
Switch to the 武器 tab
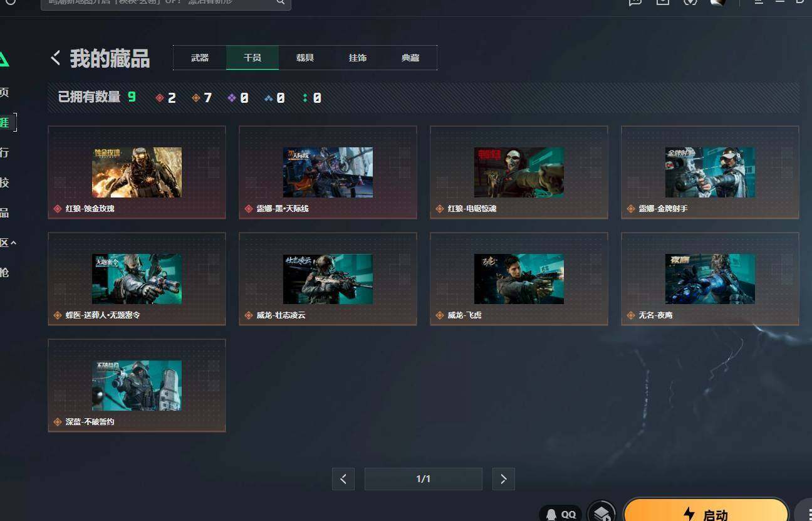click(x=200, y=58)
